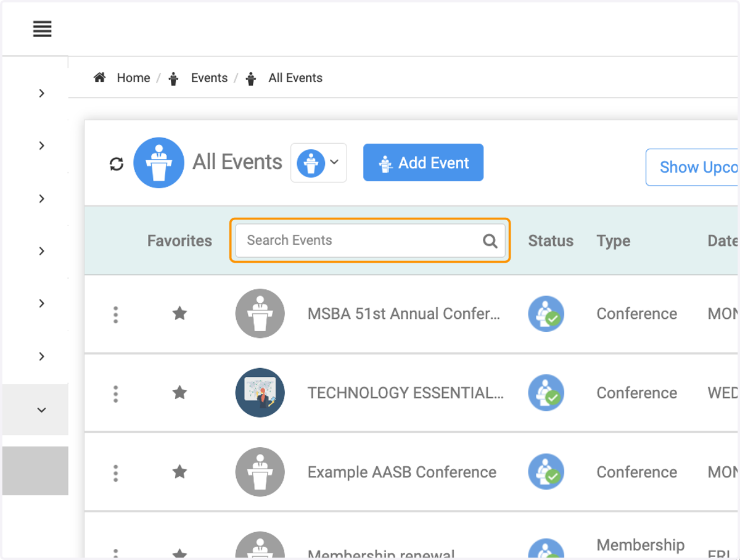
Task: Open the three-dot menu for TECHNOLOGY ESSENTIALS row
Action: [116, 393]
